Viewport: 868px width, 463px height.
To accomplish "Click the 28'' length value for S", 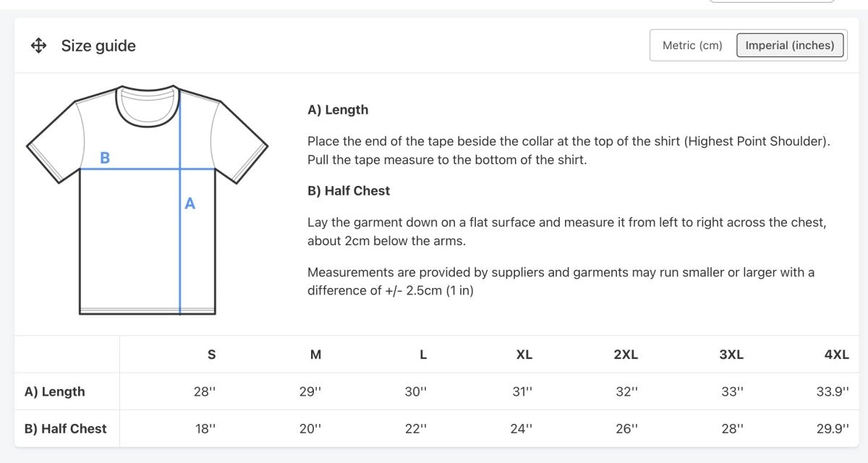I will click(205, 391).
